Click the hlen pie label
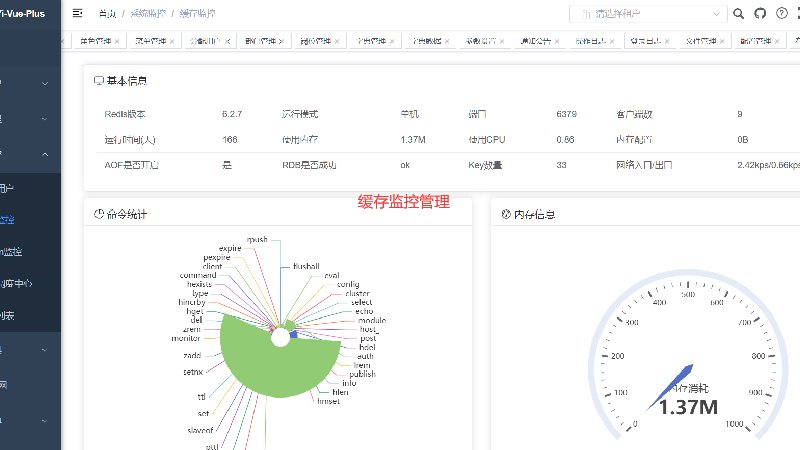800x450 pixels. [340, 392]
